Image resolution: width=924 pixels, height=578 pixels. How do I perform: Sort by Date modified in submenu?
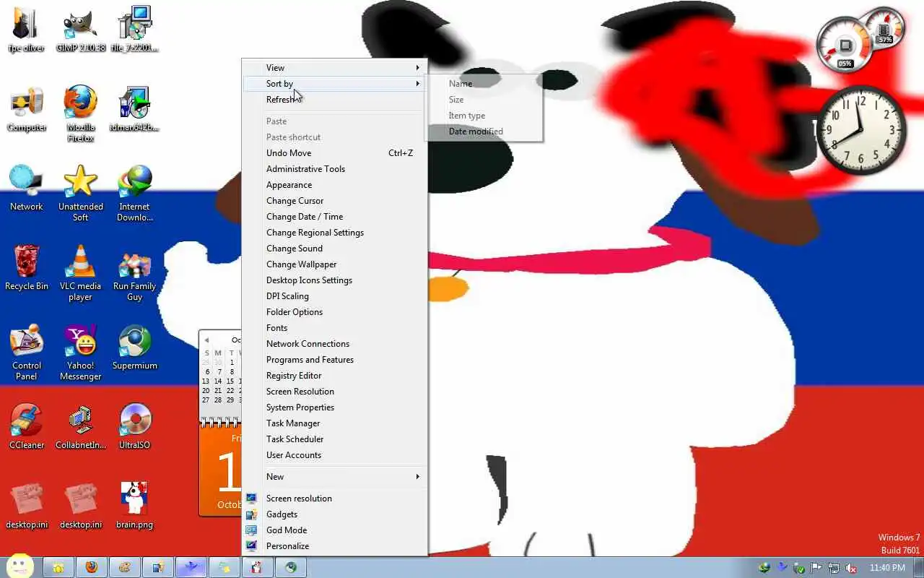[x=484, y=131]
